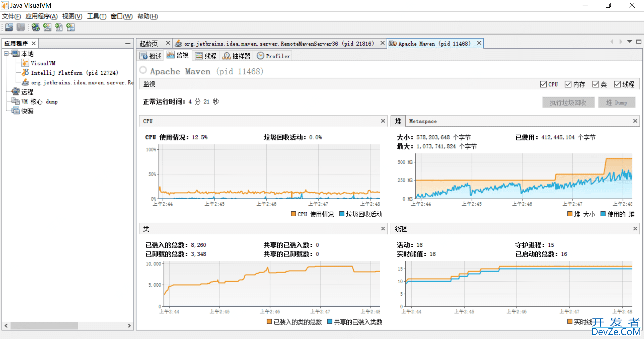Screen dimensions: 644x339
Task: Close the 堆 Metaspace graph panel
Action: click(635, 121)
